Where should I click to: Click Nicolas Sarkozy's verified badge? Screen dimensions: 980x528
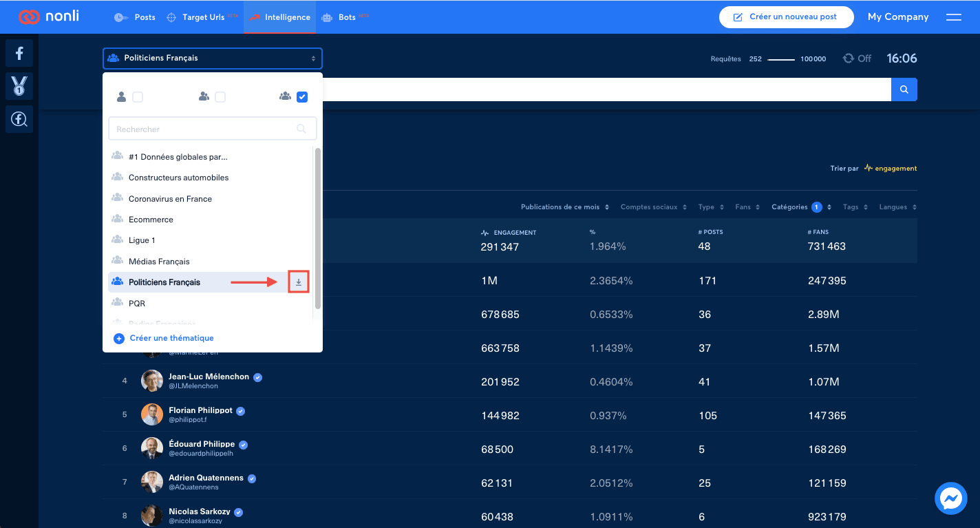tap(238, 512)
